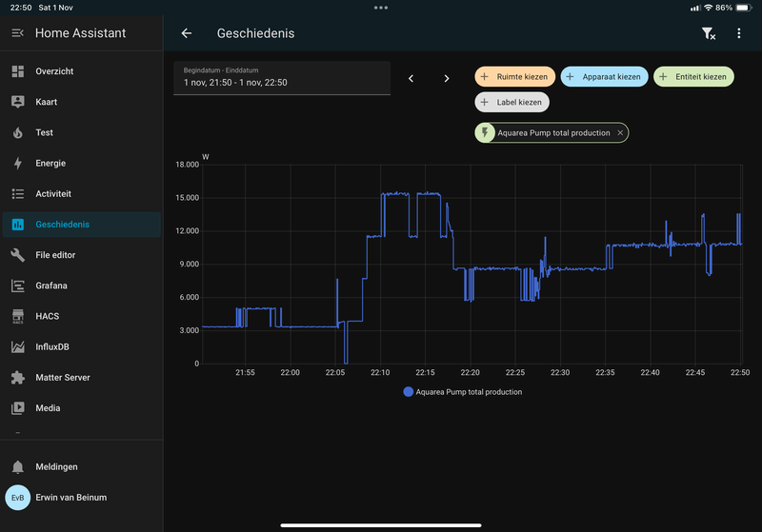This screenshot has height=532, width=762.
Task: Open the Apparaat kiezen picker
Action: (x=604, y=77)
